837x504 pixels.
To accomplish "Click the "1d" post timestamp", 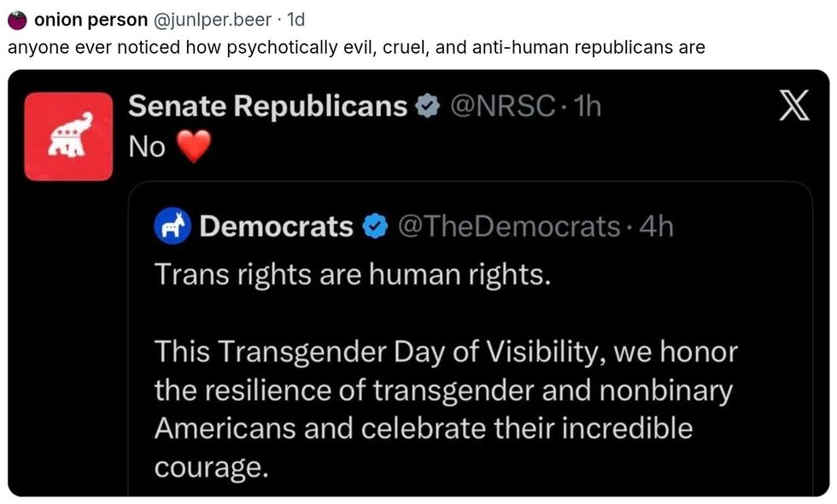I will [295, 19].
